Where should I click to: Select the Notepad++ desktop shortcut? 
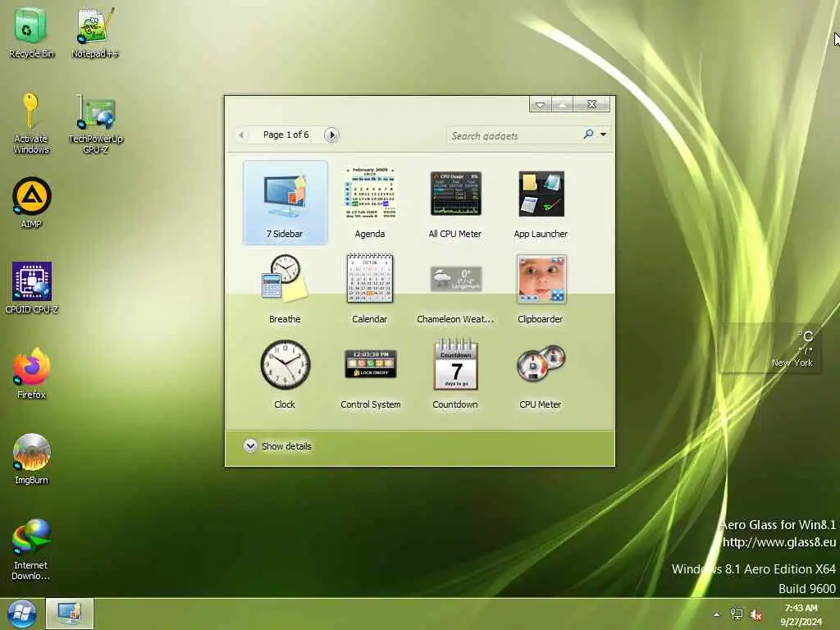coord(95,32)
